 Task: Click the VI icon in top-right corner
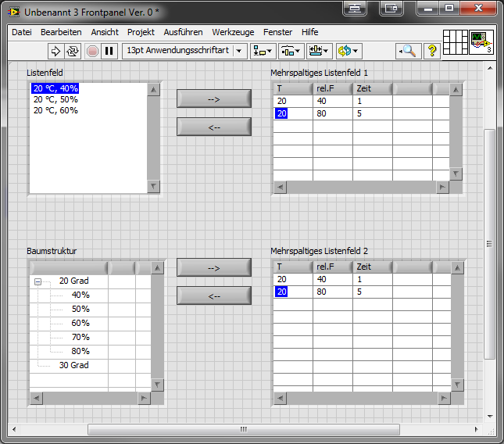click(481, 42)
